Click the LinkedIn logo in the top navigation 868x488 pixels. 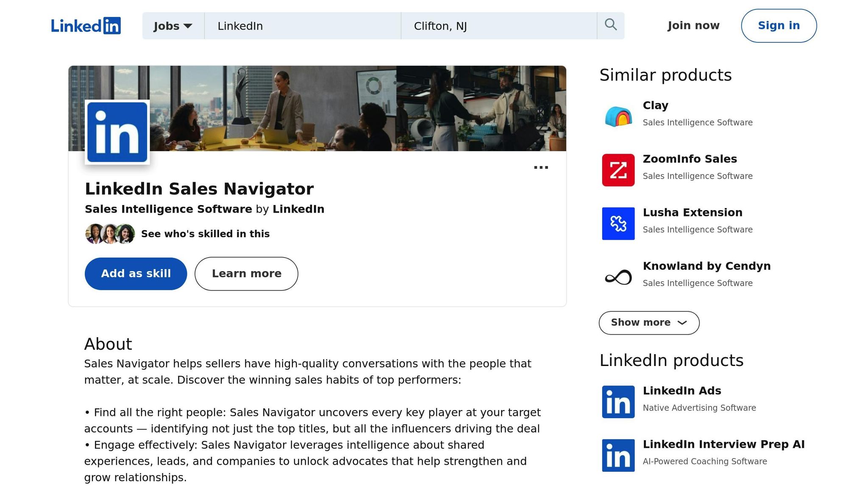click(85, 25)
